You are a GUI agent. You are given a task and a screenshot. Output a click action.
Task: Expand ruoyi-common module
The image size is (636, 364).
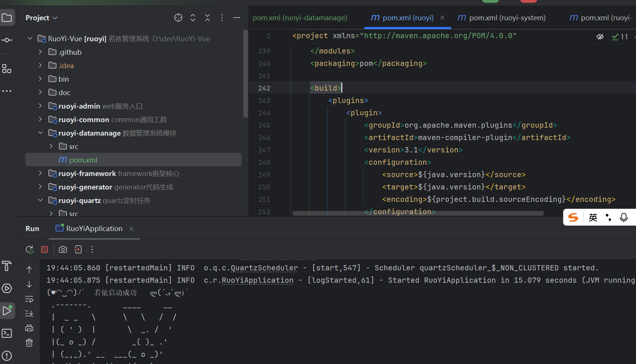tap(40, 119)
